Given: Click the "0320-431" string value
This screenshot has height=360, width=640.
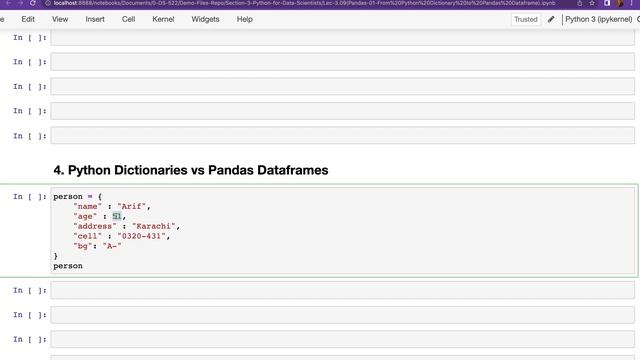Looking at the screenshot, I should [x=141, y=236].
